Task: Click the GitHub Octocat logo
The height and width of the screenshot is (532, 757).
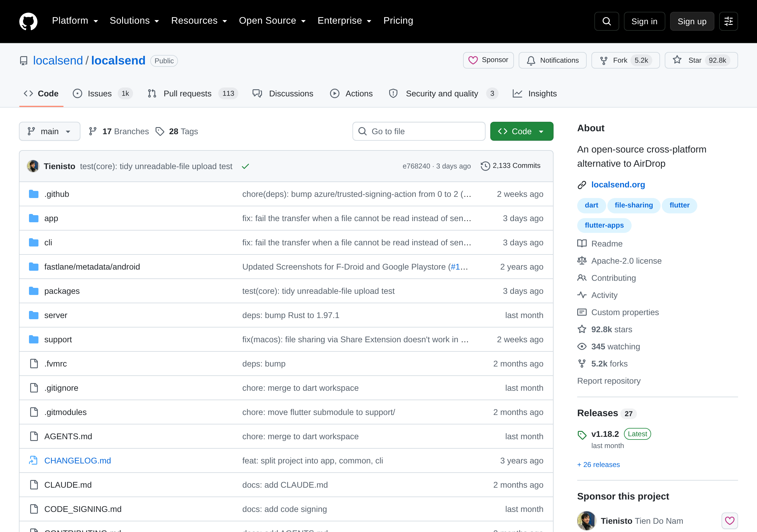Action: 28,21
